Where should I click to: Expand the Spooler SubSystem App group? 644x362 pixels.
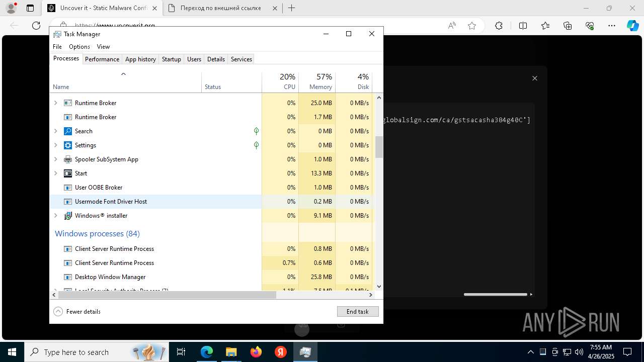[55, 159]
